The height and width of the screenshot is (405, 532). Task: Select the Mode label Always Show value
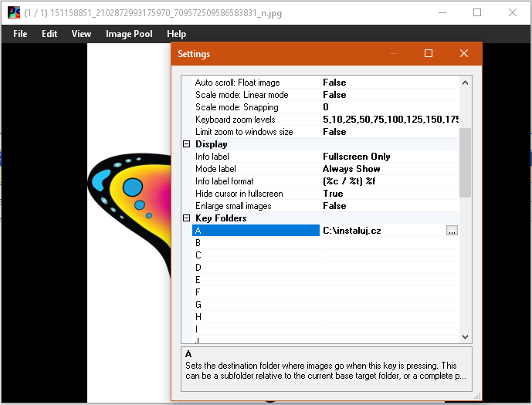[x=389, y=169]
